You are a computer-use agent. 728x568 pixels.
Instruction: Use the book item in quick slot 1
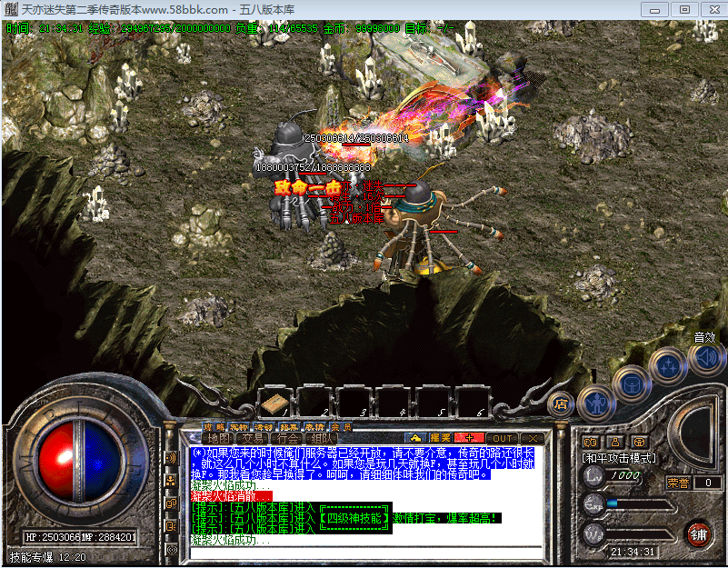(x=274, y=404)
